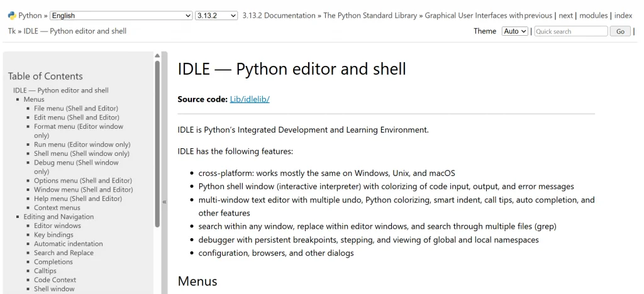Viewport: 644px width, 294px height.
Task: Click the 'IDLE — Python editor and shell' page heading
Action: (292, 69)
